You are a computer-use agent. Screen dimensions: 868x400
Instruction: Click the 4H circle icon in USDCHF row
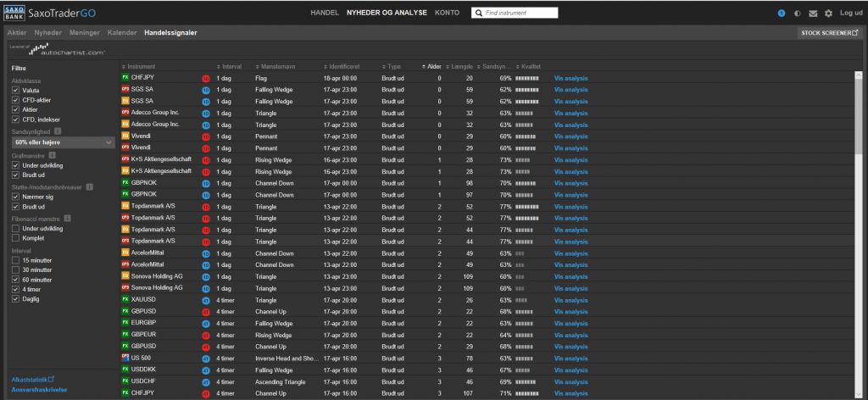pyautogui.click(x=206, y=382)
